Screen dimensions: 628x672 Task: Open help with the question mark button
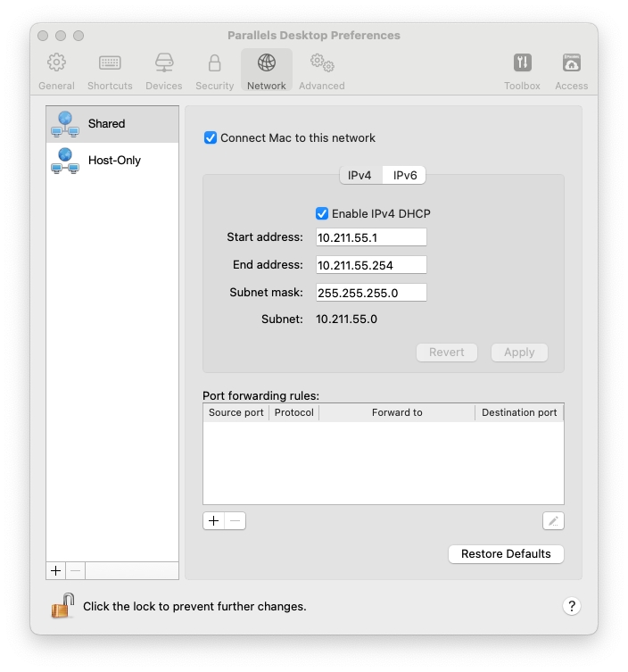[x=572, y=606]
